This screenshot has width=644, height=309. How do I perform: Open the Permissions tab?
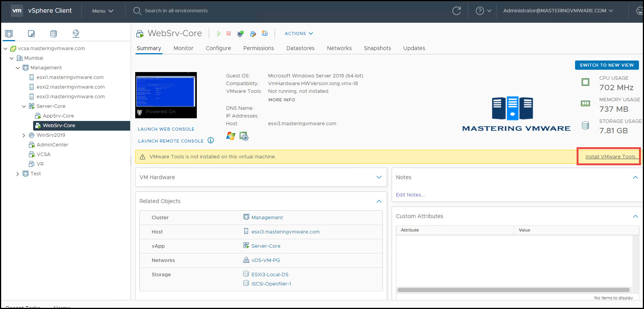tap(258, 48)
